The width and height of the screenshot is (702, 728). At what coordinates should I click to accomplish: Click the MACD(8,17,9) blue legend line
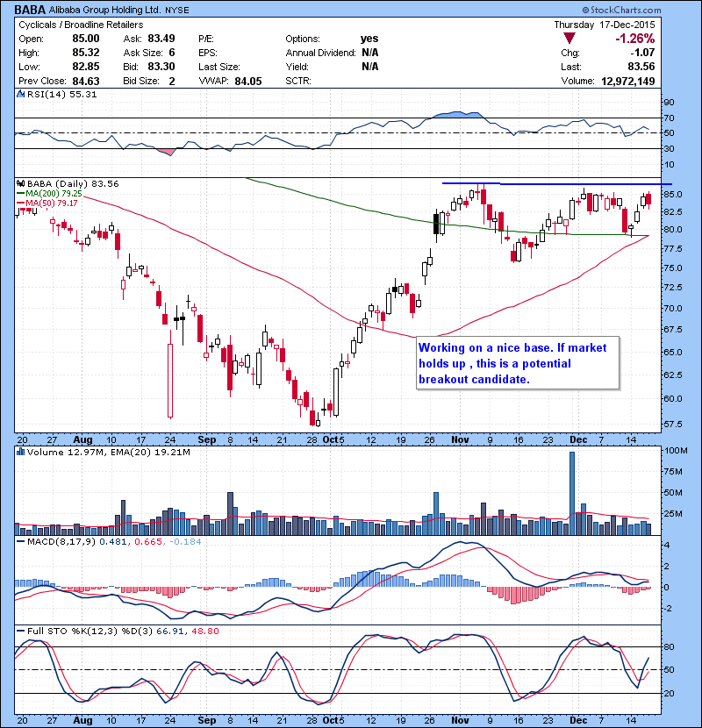[20, 541]
